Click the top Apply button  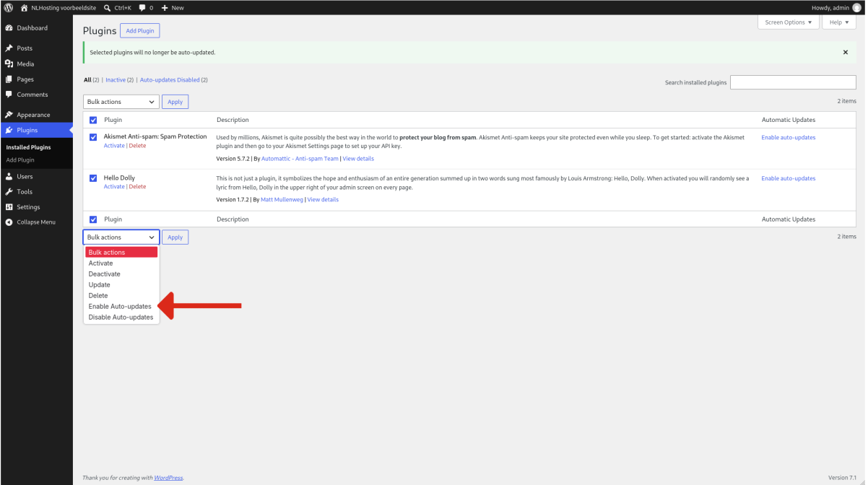[x=175, y=102]
